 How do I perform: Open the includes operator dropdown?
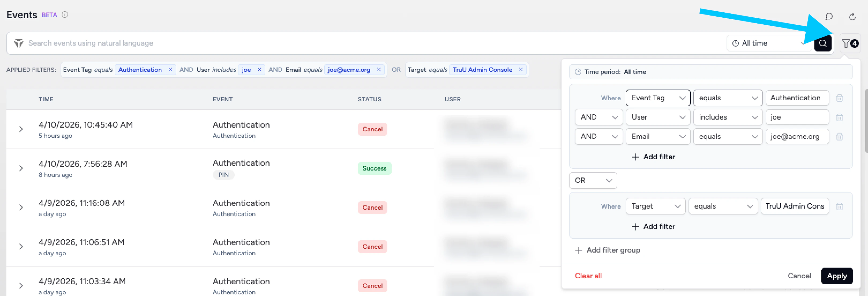click(x=728, y=117)
